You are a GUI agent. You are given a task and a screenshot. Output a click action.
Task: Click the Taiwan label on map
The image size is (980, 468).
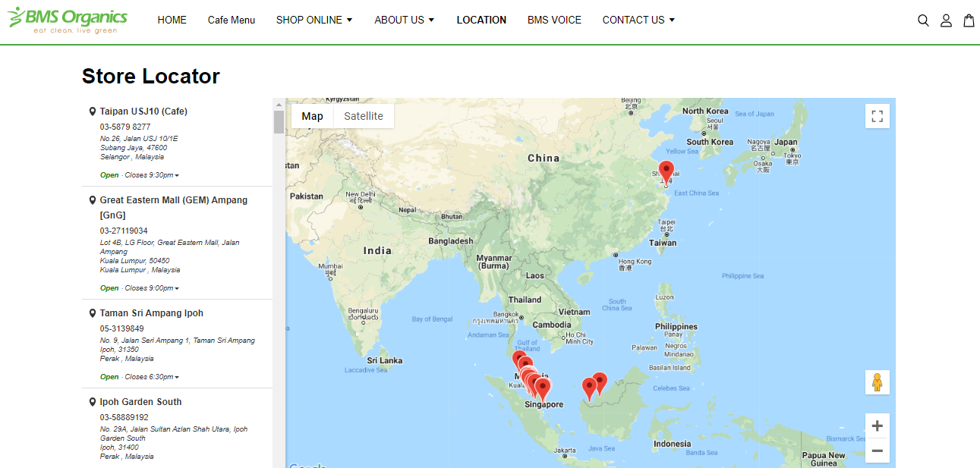(x=663, y=243)
